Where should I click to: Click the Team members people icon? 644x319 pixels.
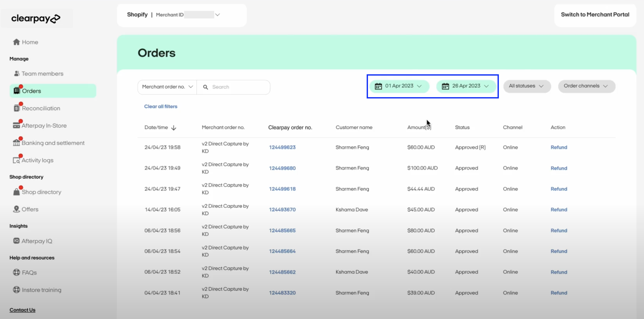[x=17, y=74]
